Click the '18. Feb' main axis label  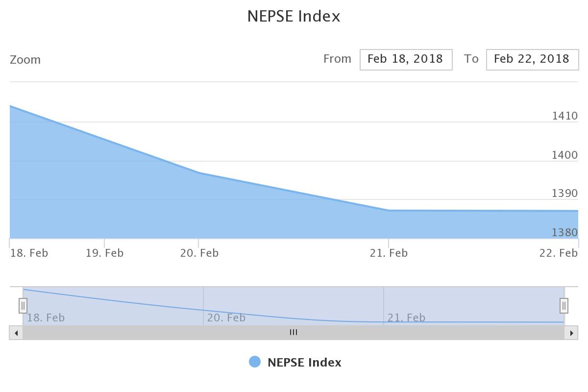pyautogui.click(x=29, y=253)
